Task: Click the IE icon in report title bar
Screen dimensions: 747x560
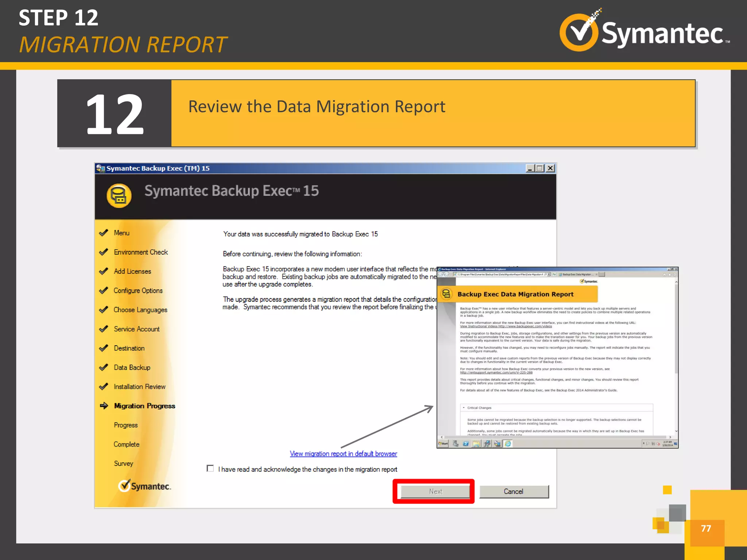Action: 439,269
